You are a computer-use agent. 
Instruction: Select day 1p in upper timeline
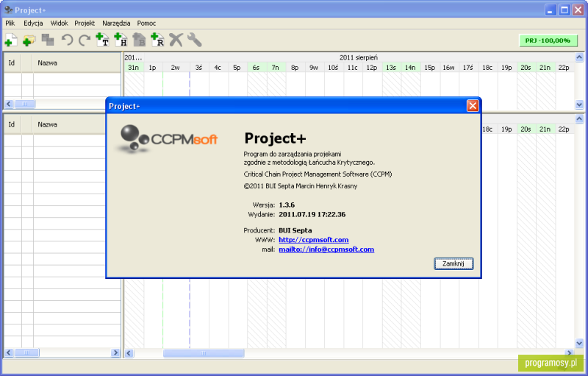pos(152,68)
